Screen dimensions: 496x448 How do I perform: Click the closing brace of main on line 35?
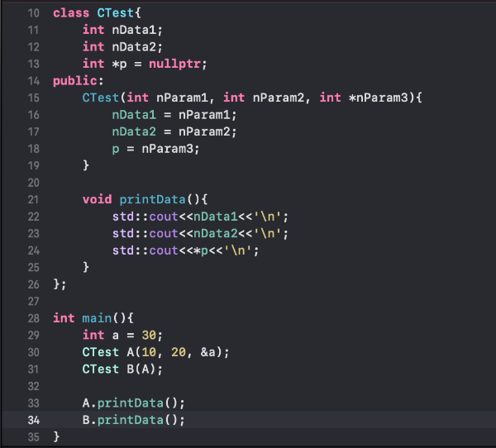click(56, 437)
